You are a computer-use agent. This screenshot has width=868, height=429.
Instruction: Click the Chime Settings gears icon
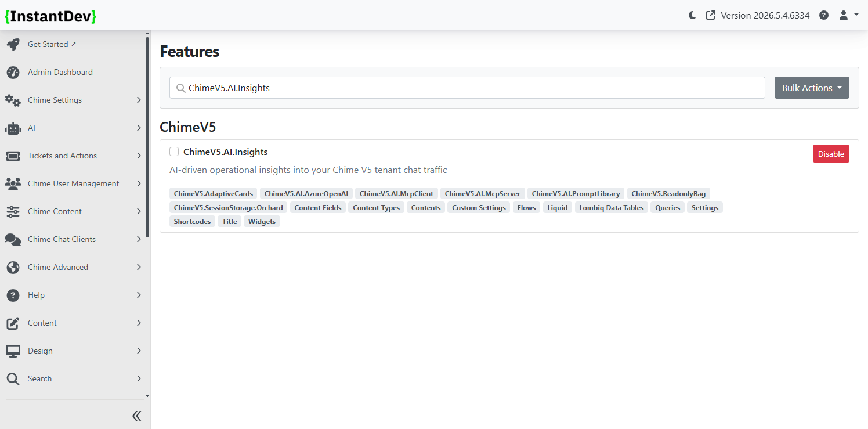13,100
